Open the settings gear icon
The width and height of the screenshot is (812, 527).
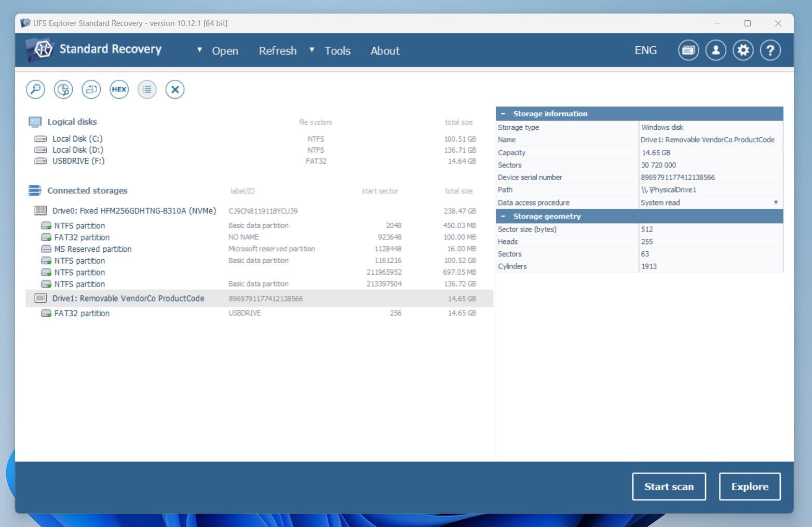point(743,50)
